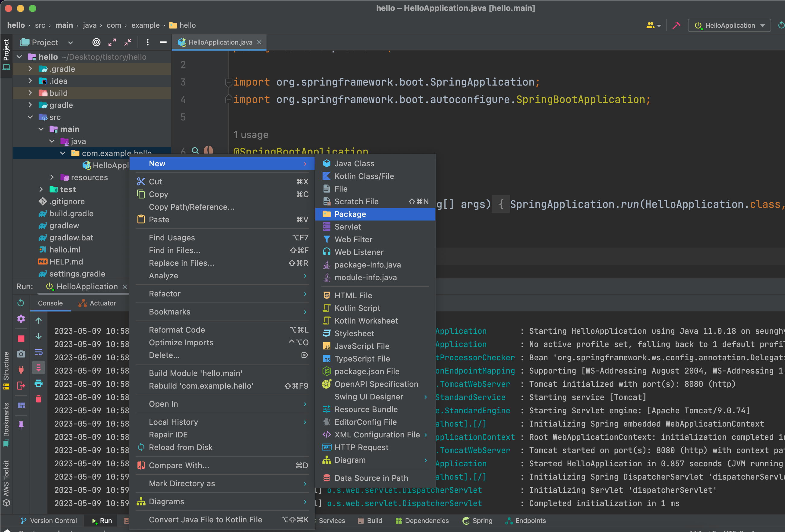
Task: Select Package from the New submenu
Action: 350,214
